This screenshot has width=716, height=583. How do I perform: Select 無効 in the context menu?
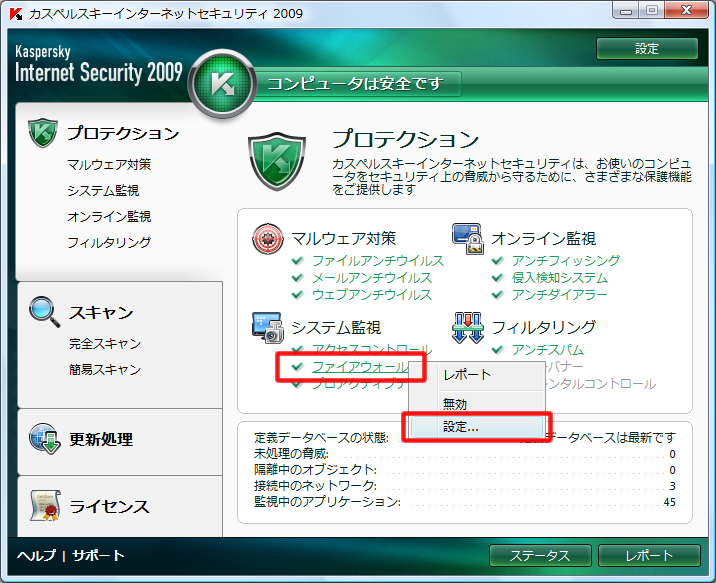pyautogui.click(x=455, y=403)
